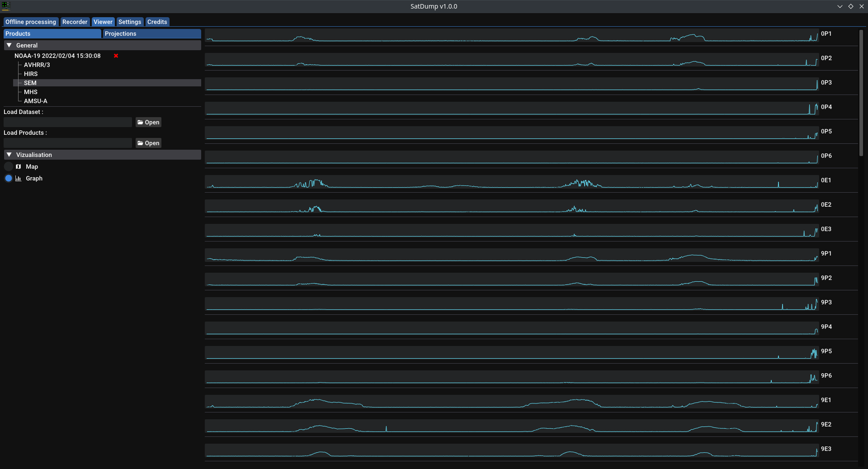Select the NOAA-19 2022/02/04 dataset entry
Screen dimensions: 868x469
tap(57, 56)
